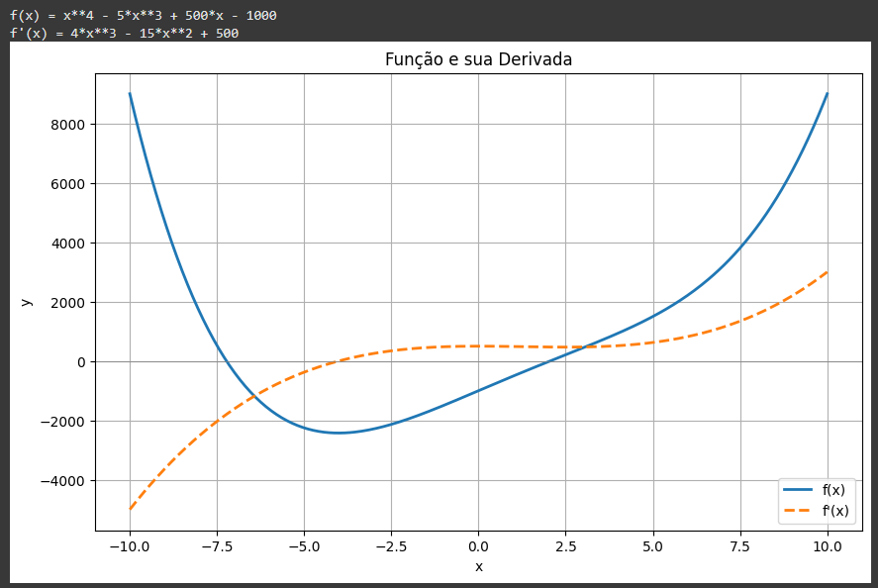Select the f(x) label in the legend
This screenshot has height=588, width=878.
(x=833, y=490)
